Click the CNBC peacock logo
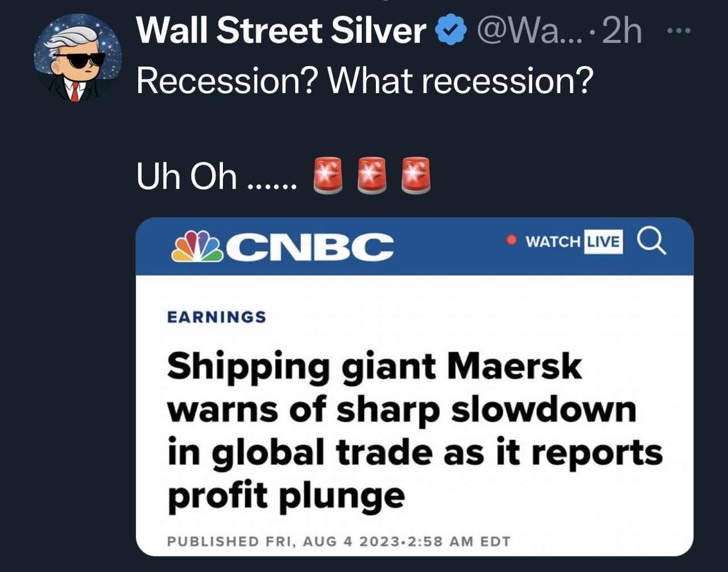This screenshot has width=728, height=572. tap(197, 246)
